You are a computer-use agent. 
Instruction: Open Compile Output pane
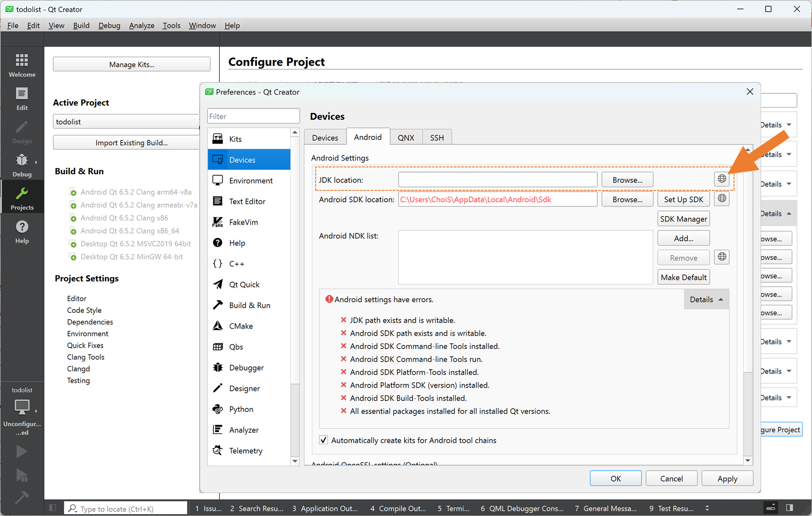398,508
